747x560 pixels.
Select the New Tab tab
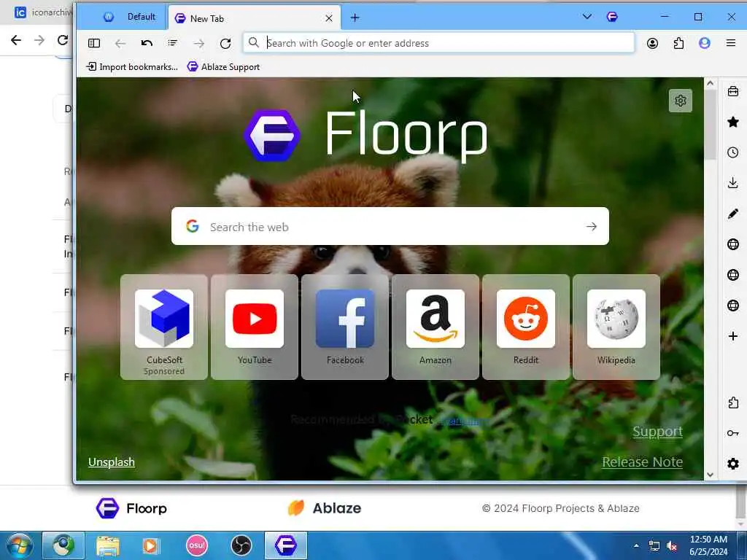tap(255, 18)
